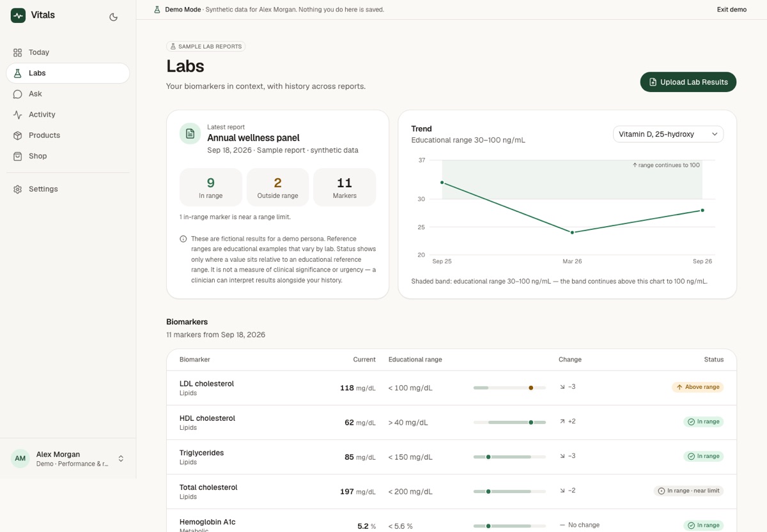This screenshot has height=532, width=767.
Task: Click the Hemoglobin A1c row name
Action: coord(207,522)
